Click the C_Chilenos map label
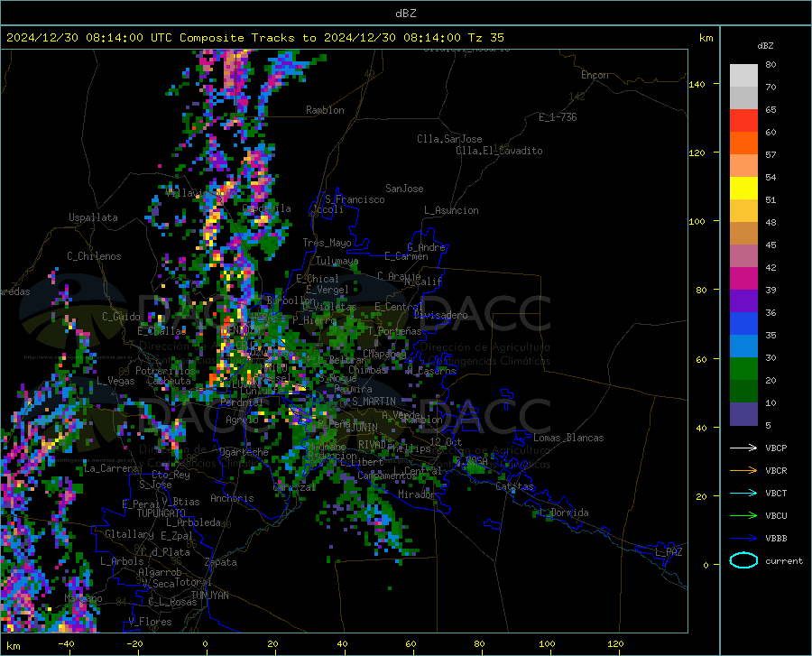 [94, 256]
